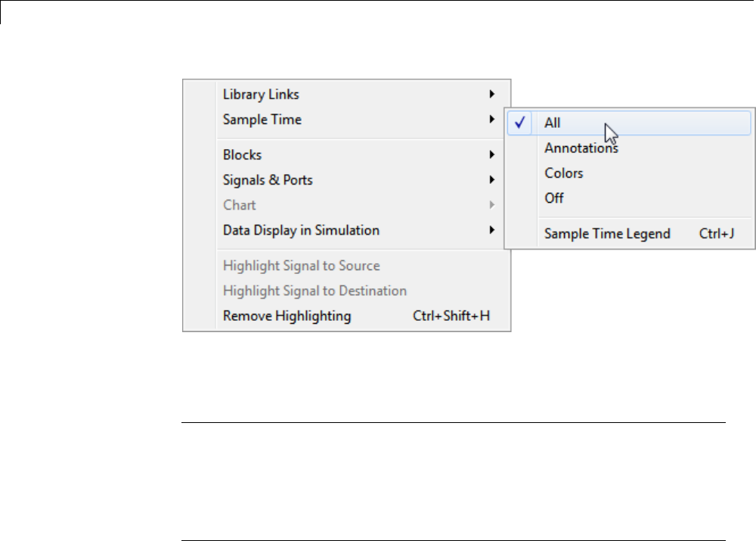Enable Annotations sample time display
The image size is (756, 541).
(x=581, y=148)
